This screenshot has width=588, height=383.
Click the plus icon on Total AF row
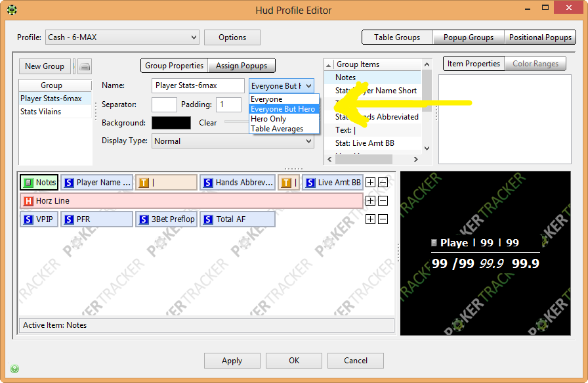click(371, 219)
